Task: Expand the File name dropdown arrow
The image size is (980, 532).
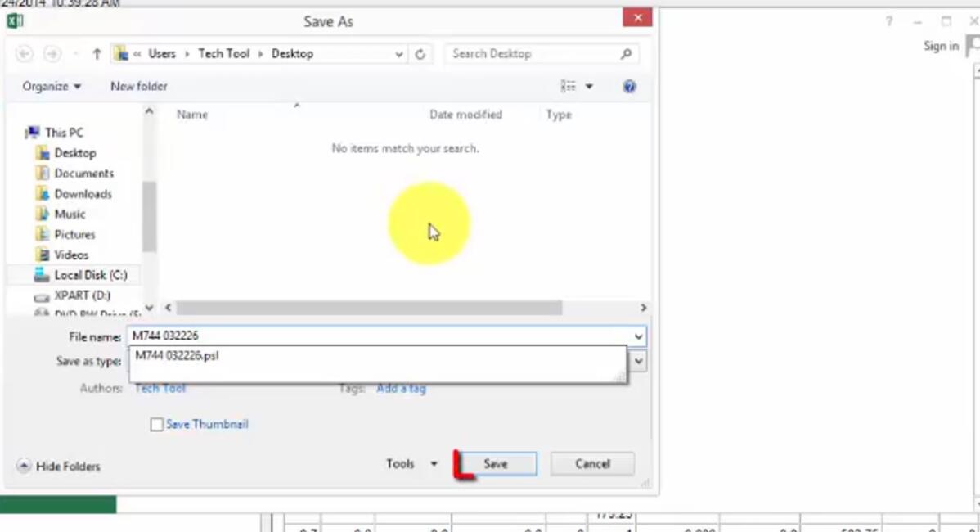Action: pos(638,337)
